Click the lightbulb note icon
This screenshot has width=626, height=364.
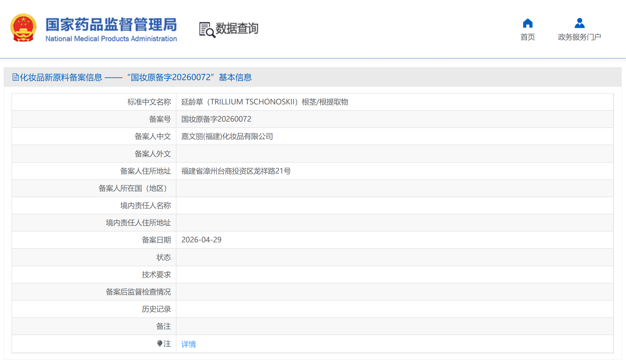(x=160, y=343)
